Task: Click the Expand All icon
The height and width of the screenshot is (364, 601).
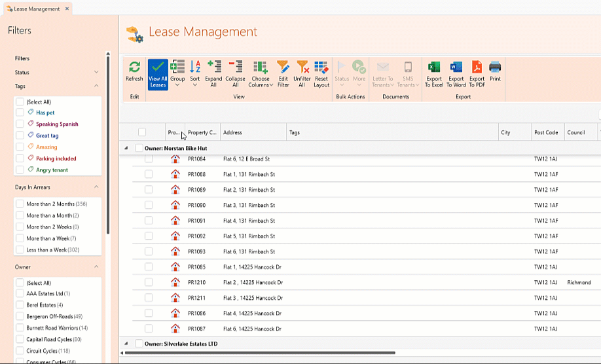Action: point(213,67)
